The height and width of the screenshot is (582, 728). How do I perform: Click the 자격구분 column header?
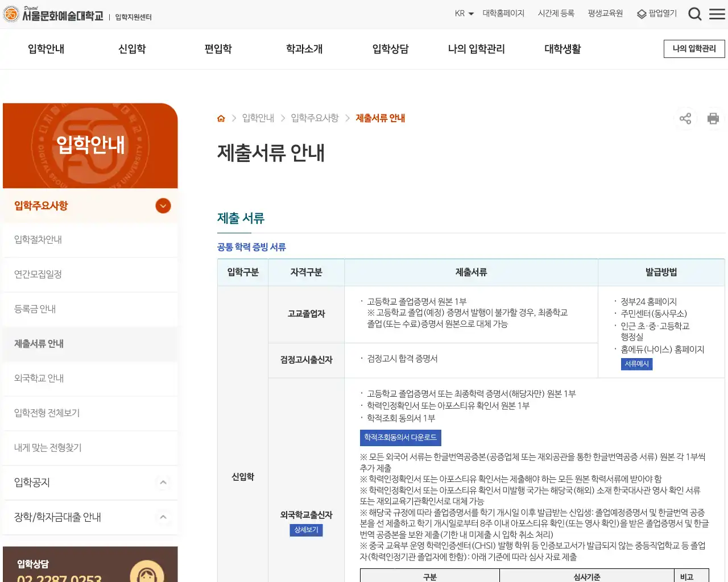[307, 272]
